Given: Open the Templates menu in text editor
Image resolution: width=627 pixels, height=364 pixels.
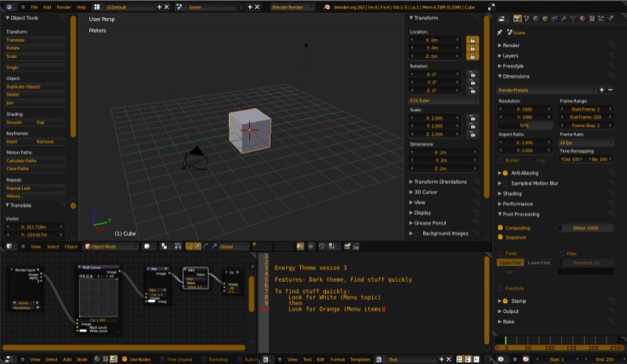Looking at the screenshot, I should click(361, 359).
